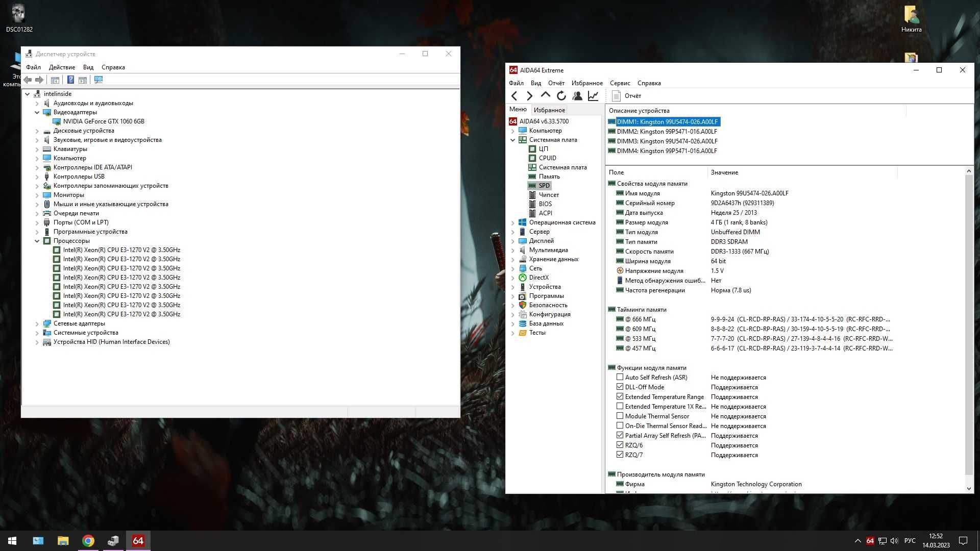Click AIDA64 details scrollbar down arrow
The height and width of the screenshot is (551, 980).
(969, 488)
